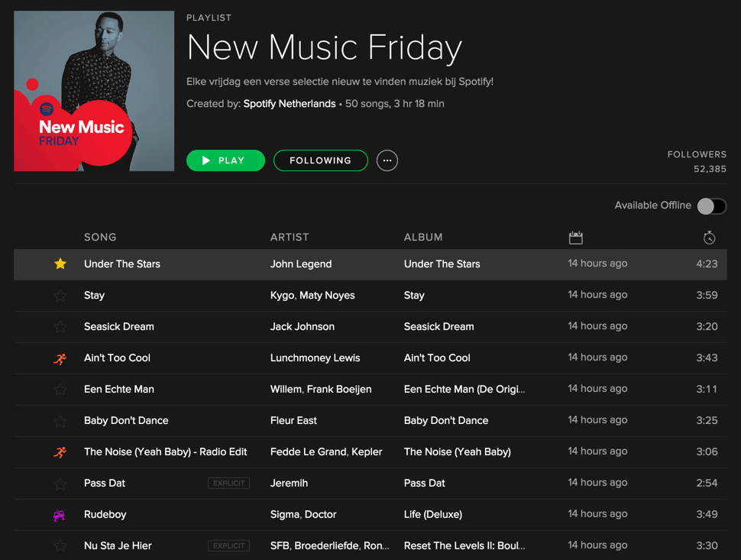Open the Spotify Netherlands profile link

pyautogui.click(x=290, y=103)
